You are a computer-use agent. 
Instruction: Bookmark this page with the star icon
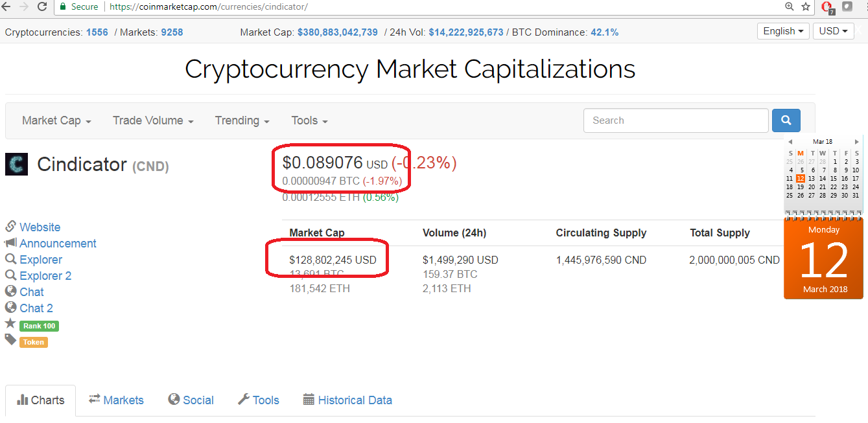pos(806,6)
